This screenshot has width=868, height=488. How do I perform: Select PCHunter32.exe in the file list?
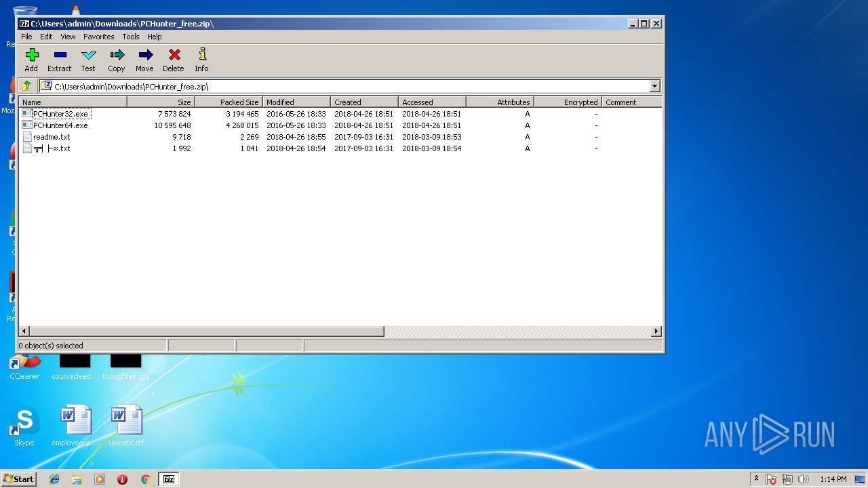click(x=61, y=114)
